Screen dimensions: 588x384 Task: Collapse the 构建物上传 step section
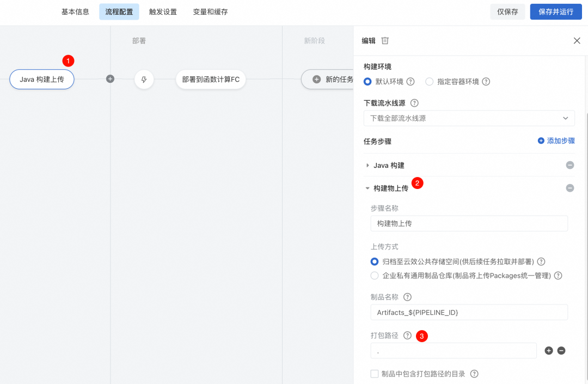pyautogui.click(x=368, y=188)
